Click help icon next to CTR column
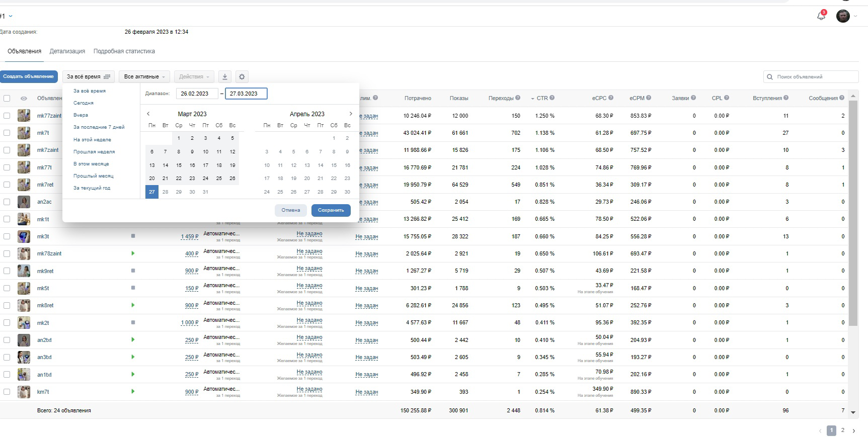The image size is (868, 437). click(552, 98)
